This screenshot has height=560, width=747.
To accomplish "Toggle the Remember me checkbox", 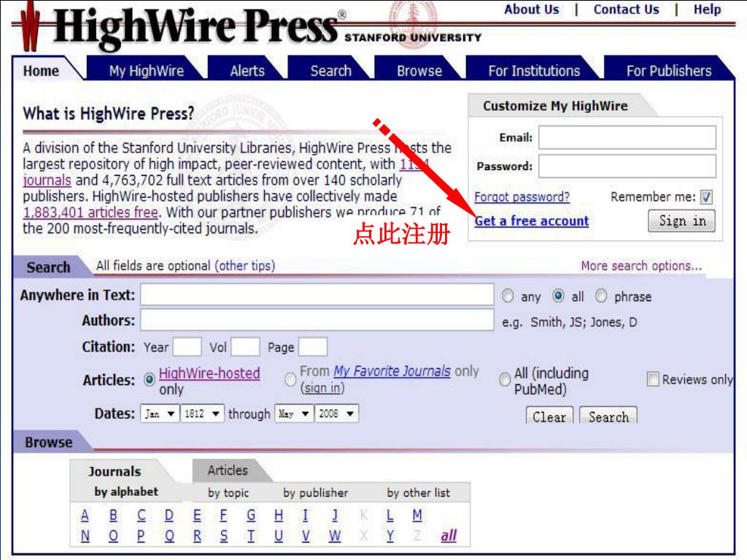I will [x=706, y=197].
